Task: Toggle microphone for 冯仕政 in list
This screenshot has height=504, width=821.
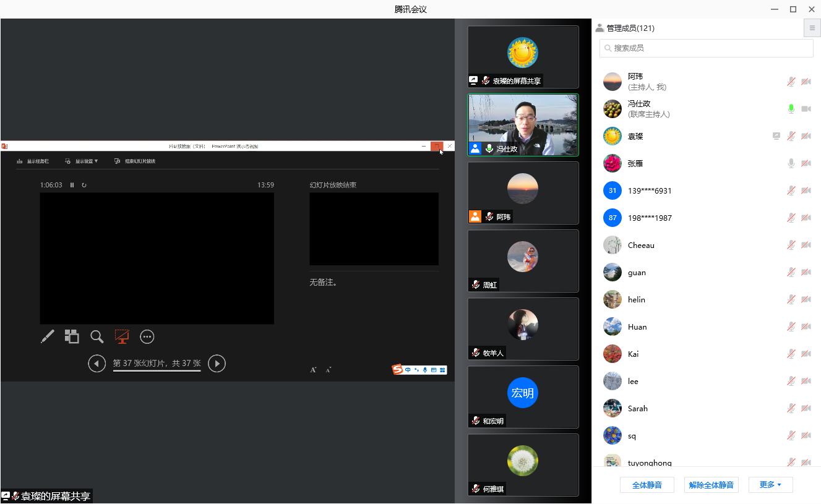Action: coord(791,109)
